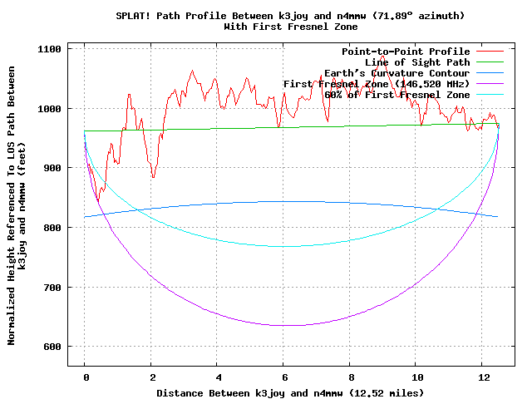
Task: Click the lowest point of the purple First Fresnel Zone curve
Action: [x=287, y=325]
